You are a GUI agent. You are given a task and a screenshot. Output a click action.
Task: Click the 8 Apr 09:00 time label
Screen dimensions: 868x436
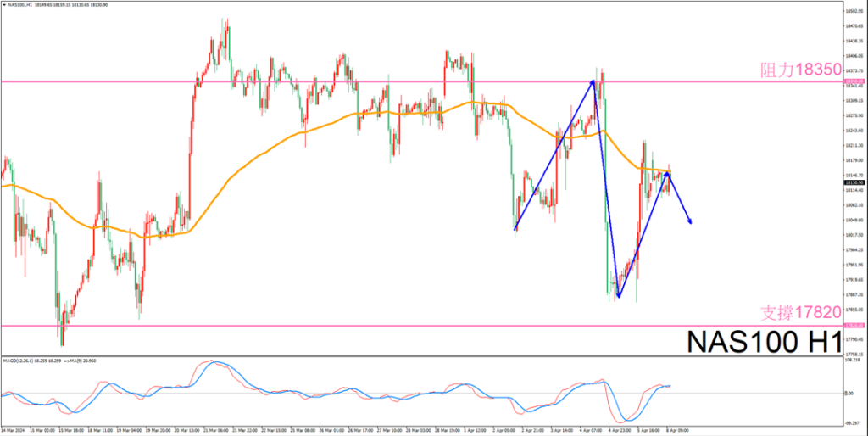pyautogui.click(x=677, y=431)
